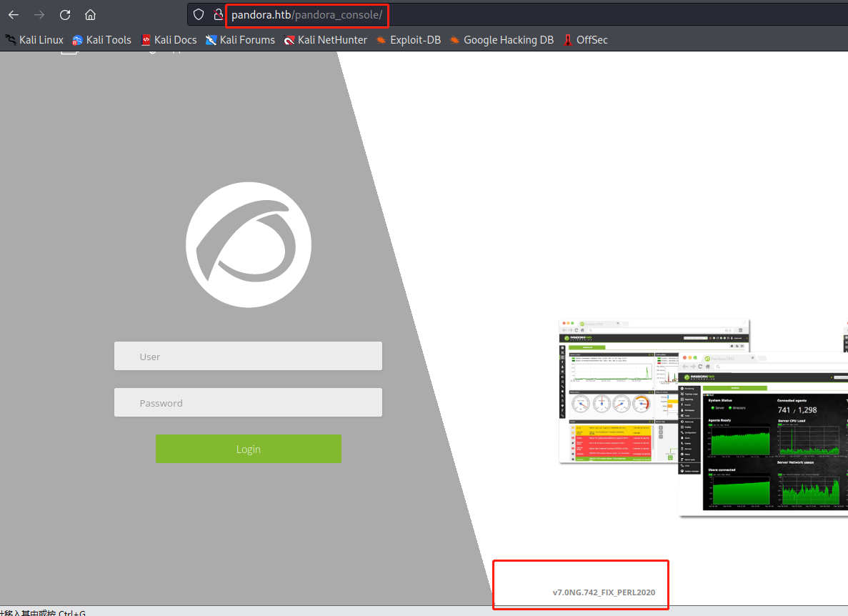The height and width of the screenshot is (616, 848).
Task: Open the Kali Forums bookmark
Action: click(240, 40)
